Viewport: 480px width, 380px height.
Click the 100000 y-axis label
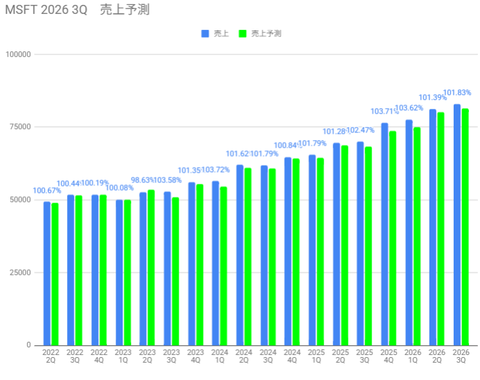[18, 54]
